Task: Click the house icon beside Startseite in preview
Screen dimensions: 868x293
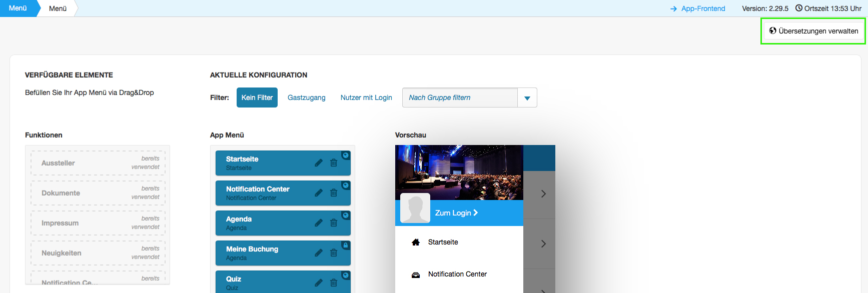Action: click(416, 242)
